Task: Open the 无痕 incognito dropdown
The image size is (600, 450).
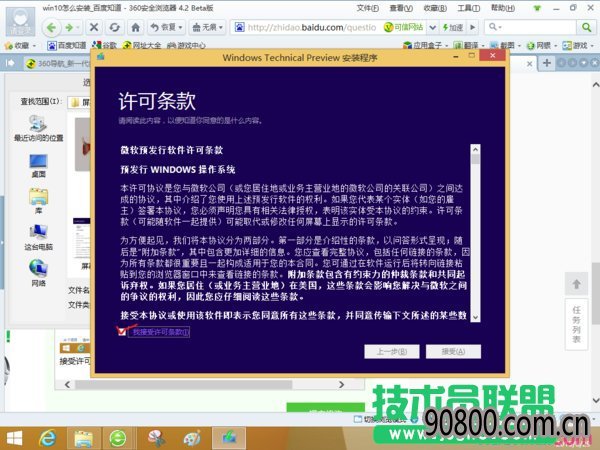Action: 207,27
